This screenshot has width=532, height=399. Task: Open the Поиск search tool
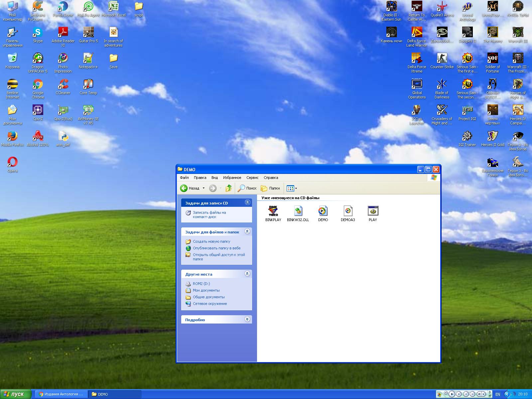tap(247, 188)
